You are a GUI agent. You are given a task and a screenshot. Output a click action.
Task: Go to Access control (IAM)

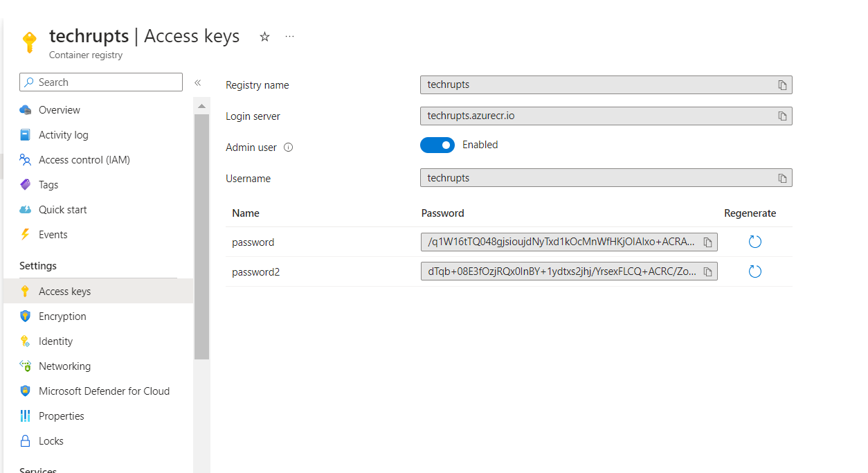84,160
